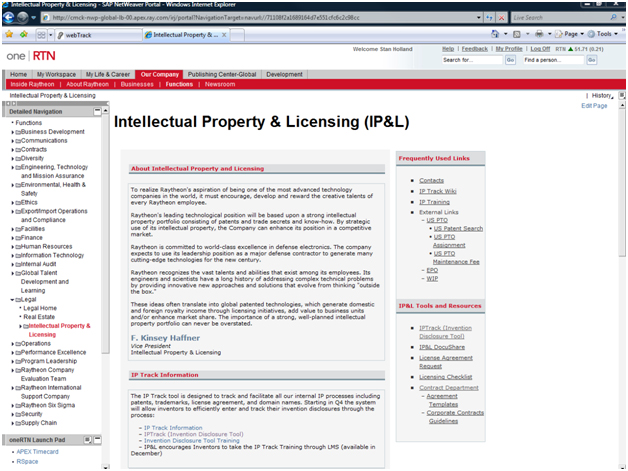Click the Feeds icon in IE toolbar

point(517,34)
